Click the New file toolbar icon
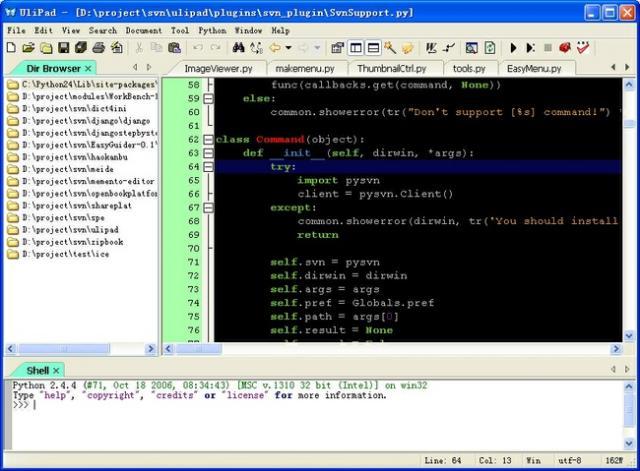This screenshot has width=640, height=471. pyautogui.click(x=13, y=47)
